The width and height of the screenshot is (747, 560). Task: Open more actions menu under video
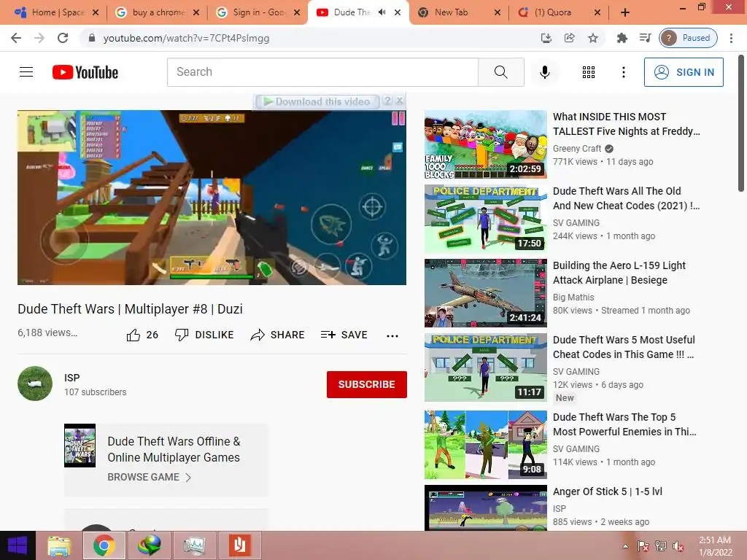tap(392, 335)
